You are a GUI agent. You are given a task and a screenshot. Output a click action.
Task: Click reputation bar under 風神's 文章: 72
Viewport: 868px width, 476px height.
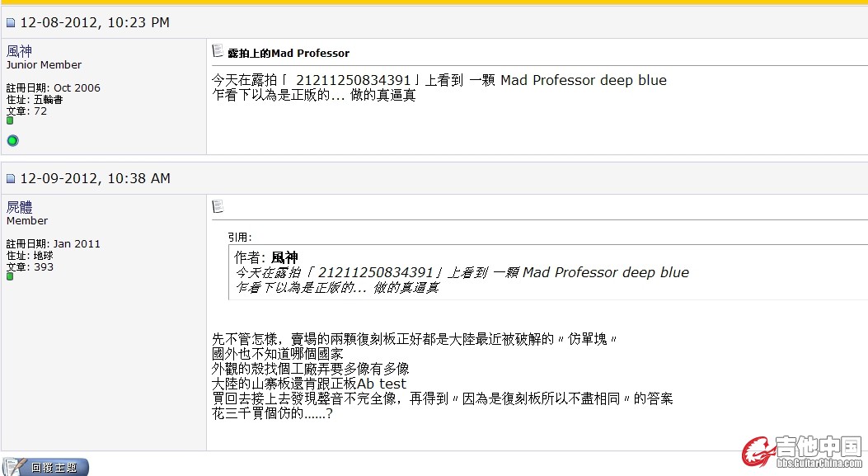[x=10, y=120]
